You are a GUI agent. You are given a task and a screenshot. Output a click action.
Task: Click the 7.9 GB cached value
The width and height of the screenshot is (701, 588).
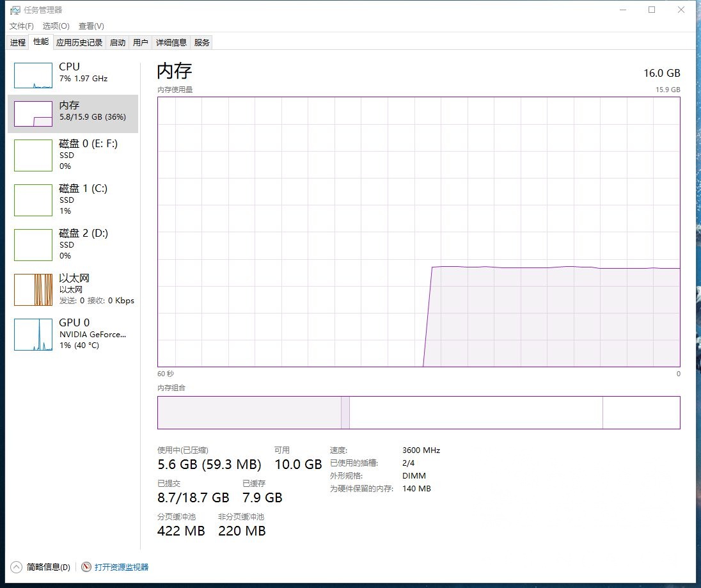(262, 497)
